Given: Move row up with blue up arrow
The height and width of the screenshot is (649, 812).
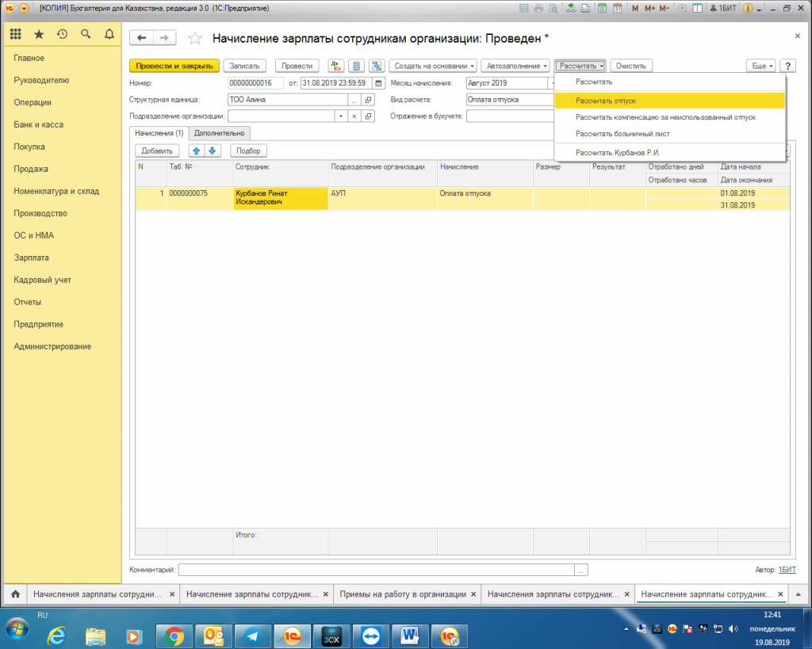Looking at the screenshot, I should point(196,151).
